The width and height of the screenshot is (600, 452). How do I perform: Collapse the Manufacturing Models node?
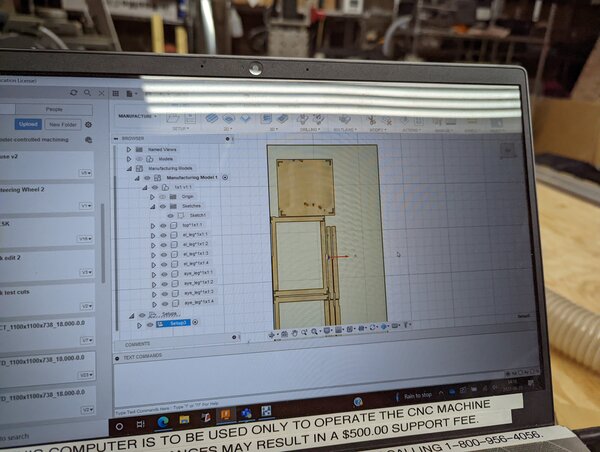coord(129,168)
